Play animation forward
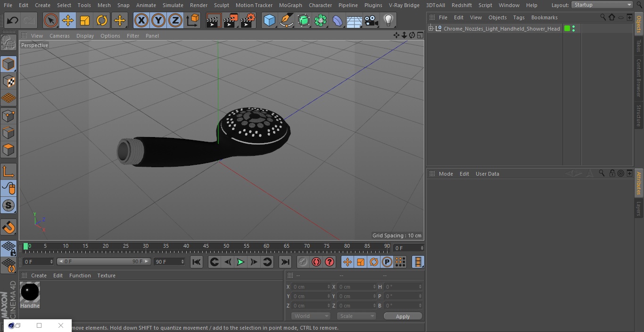The width and height of the screenshot is (644, 332). [240, 262]
